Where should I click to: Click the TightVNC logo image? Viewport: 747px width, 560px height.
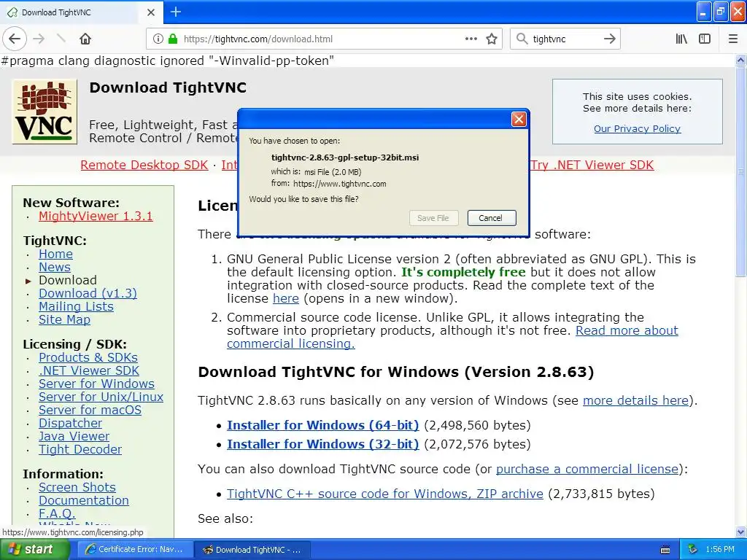pyautogui.click(x=44, y=112)
